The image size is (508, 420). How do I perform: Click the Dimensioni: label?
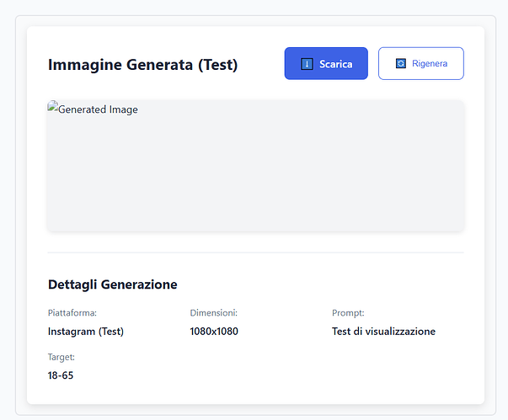pyautogui.click(x=213, y=313)
